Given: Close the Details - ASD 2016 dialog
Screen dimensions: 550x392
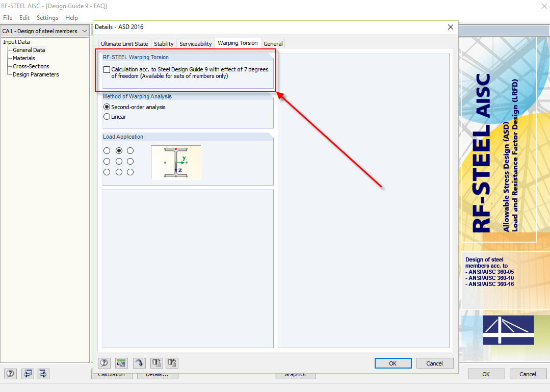Looking at the screenshot, I should pyautogui.click(x=451, y=27).
